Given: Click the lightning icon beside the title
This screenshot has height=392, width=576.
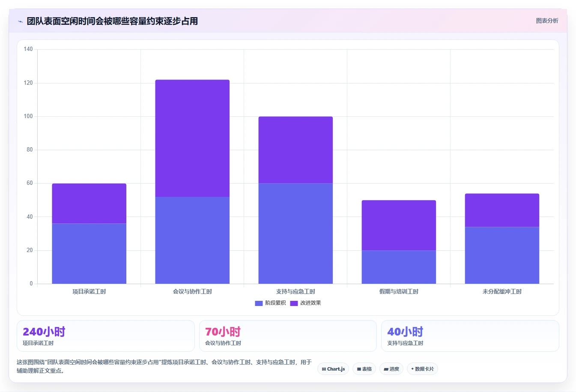Looking at the screenshot, I should [x=20, y=21].
